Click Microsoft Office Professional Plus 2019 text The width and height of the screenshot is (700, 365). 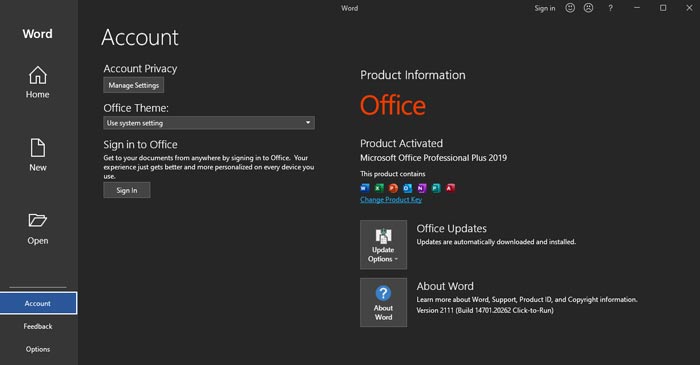433,158
